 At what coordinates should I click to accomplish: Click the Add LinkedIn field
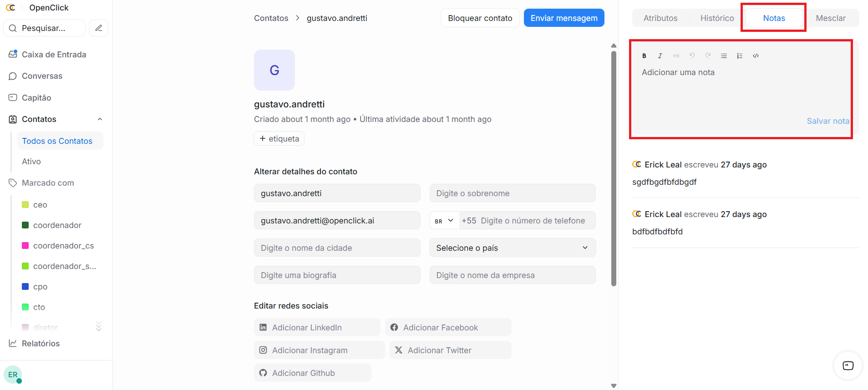click(x=317, y=328)
